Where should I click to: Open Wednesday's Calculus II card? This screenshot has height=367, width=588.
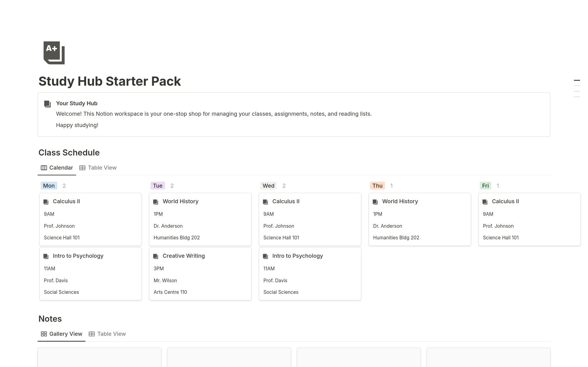pos(310,219)
